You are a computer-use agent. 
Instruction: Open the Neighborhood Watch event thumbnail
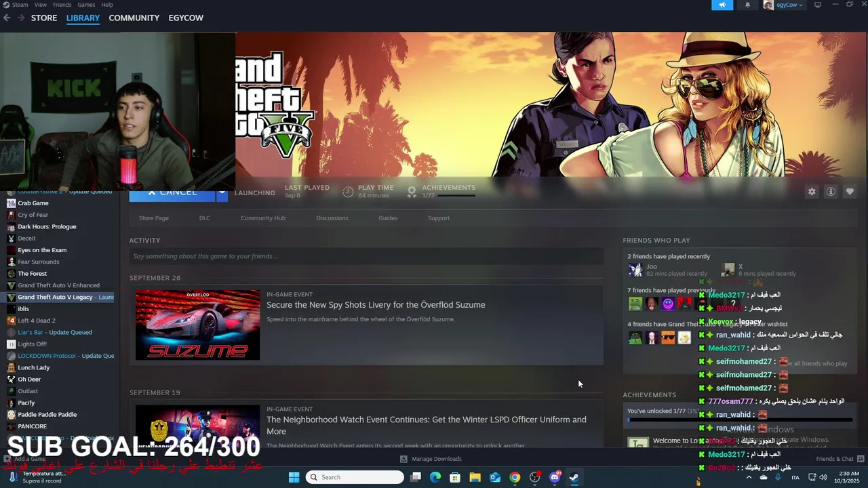[197, 426]
